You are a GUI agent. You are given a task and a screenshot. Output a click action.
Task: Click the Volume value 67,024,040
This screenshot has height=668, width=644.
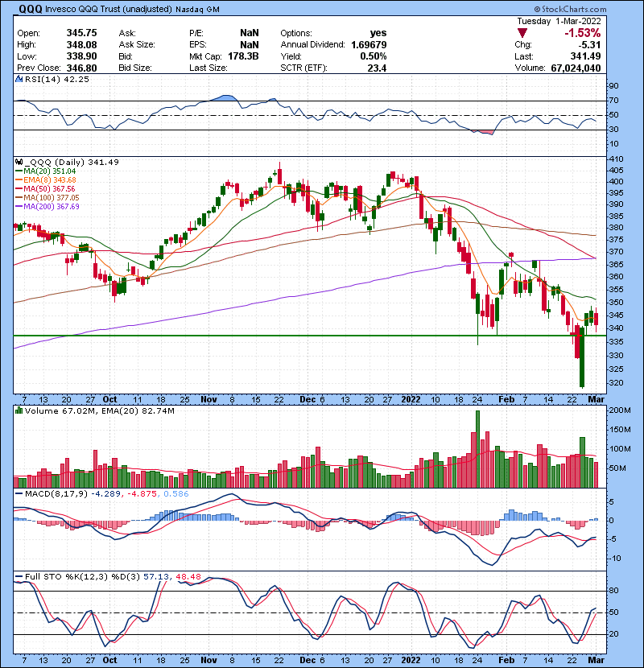click(x=576, y=68)
